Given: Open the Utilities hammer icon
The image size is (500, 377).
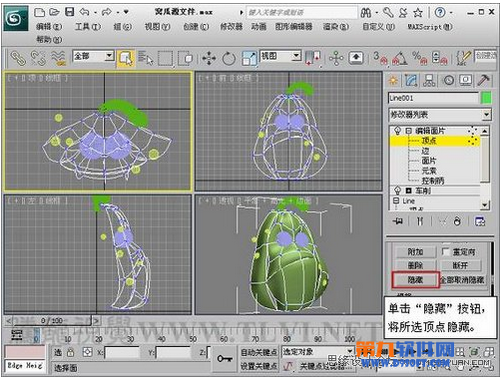Looking at the screenshot, I should coord(483,80).
